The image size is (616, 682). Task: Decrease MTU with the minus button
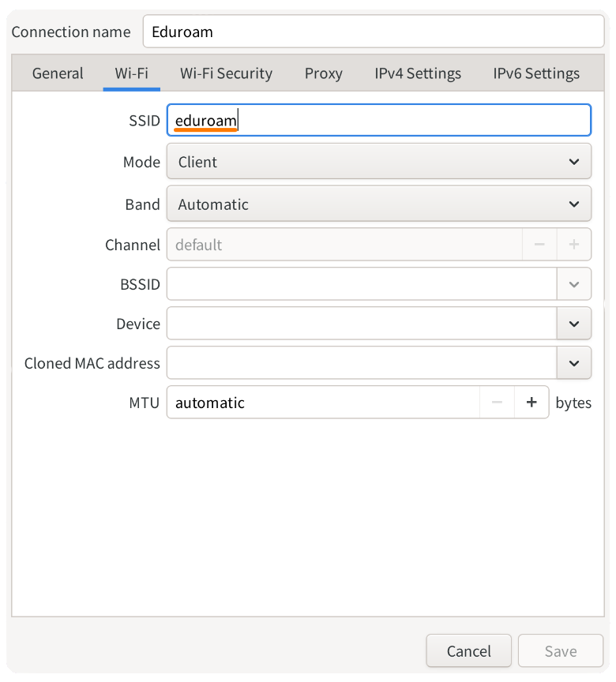point(497,403)
